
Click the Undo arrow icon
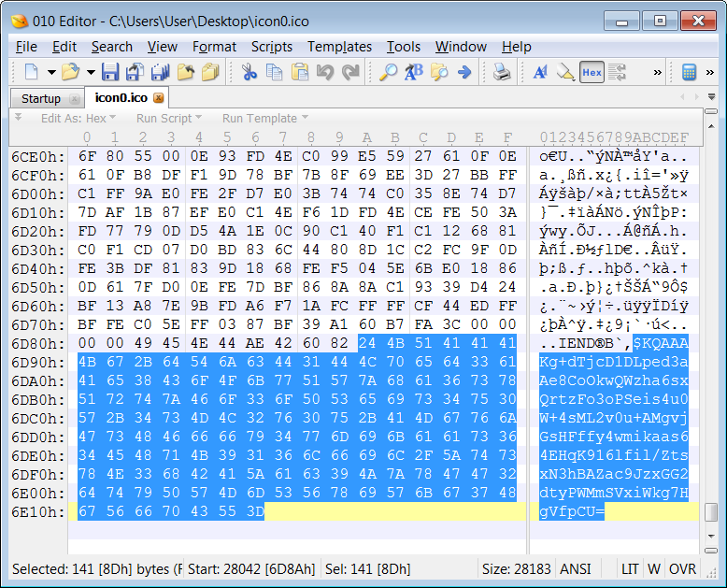click(325, 72)
